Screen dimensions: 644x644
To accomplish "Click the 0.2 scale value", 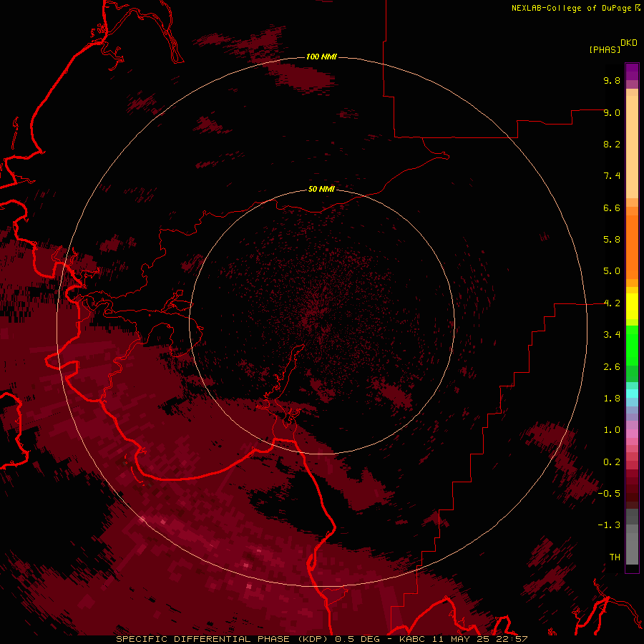I will pyautogui.click(x=612, y=462).
